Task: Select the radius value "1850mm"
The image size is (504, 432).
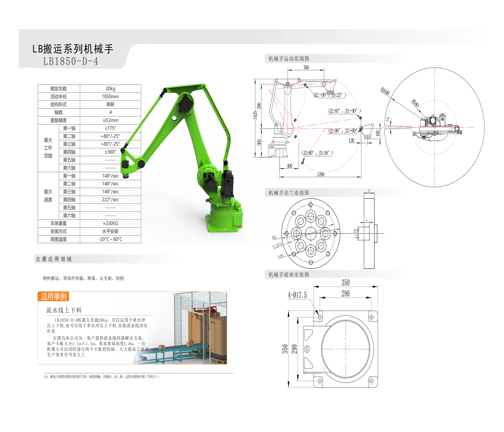Action: point(111,96)
